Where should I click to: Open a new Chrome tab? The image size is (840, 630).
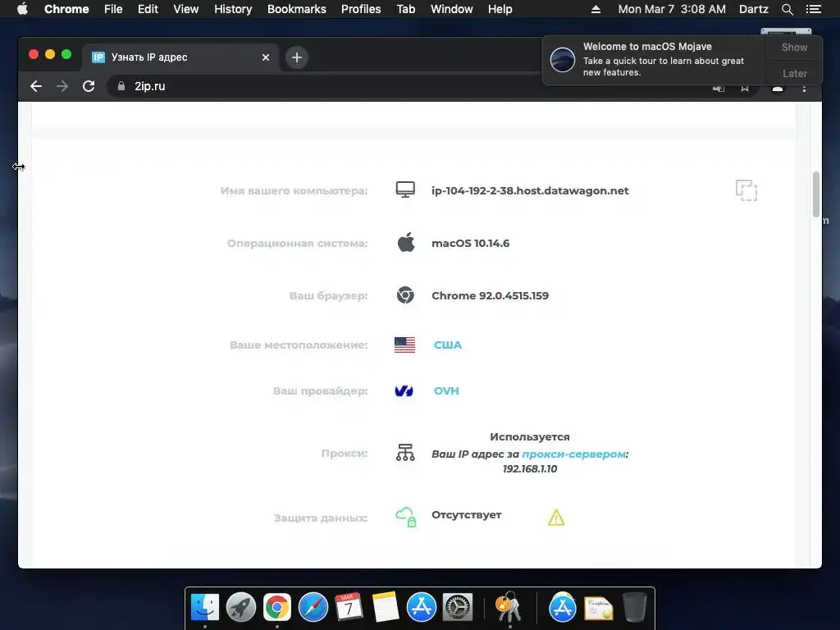297,57
